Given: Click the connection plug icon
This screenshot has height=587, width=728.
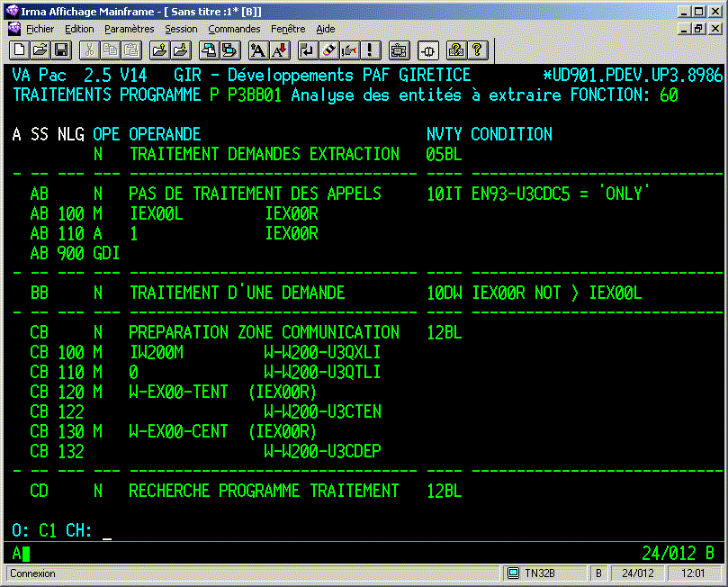Looking at the screenshot, I should 427,50.
